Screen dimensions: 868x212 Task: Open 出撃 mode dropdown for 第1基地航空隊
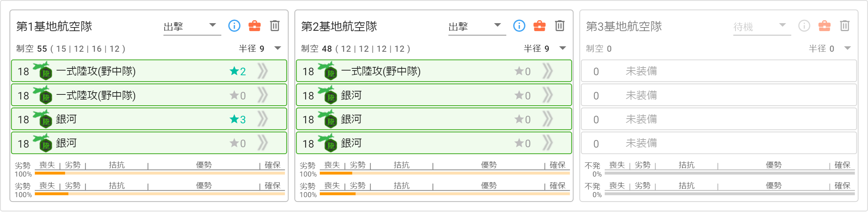pyautogui.click(x=192, y=26)
